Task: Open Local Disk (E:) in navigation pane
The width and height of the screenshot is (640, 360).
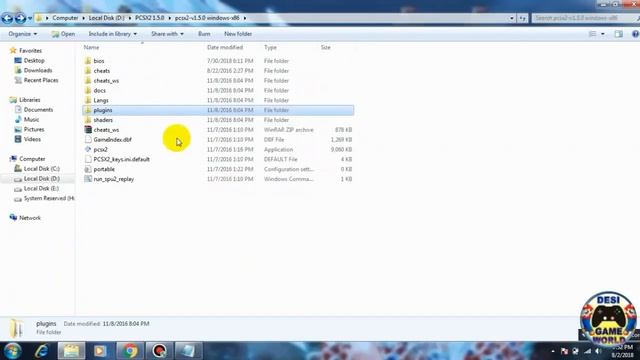Action: (x=41, y=188)
